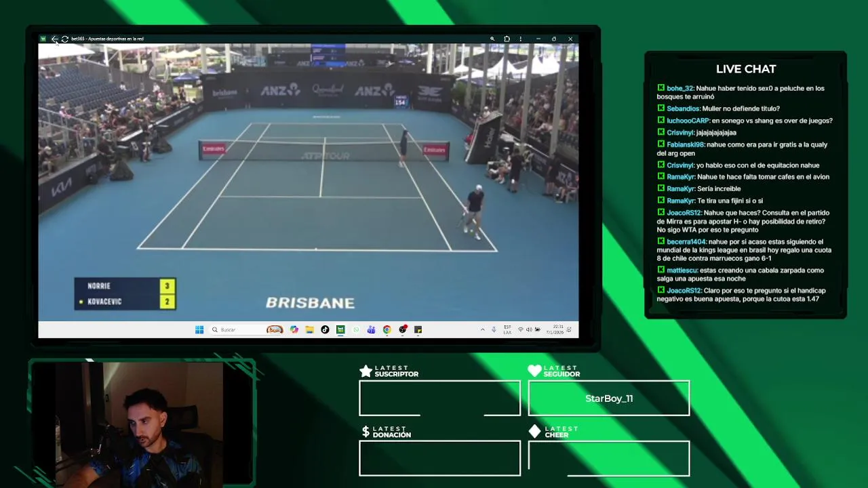This screenshot has width=868, height=488.
Task: Click the Latest Suscriptor star icon
Action: tap(366, 371)
